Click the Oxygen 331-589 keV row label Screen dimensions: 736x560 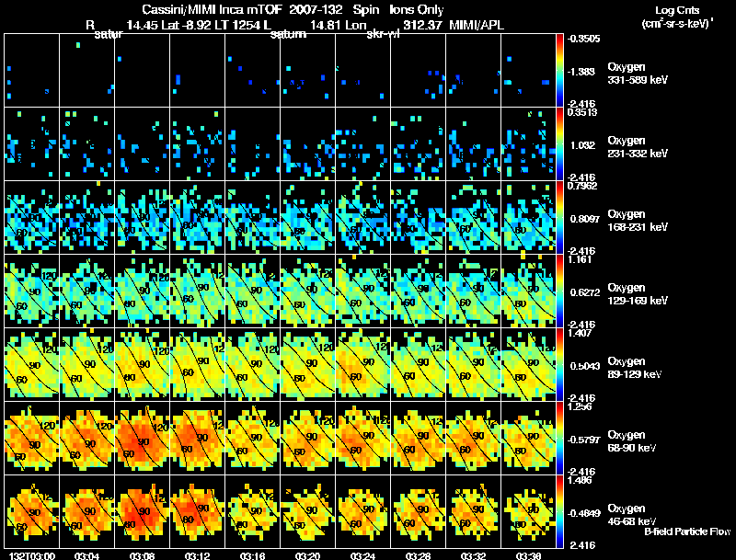pyautogui.click(x=638, y=74)
